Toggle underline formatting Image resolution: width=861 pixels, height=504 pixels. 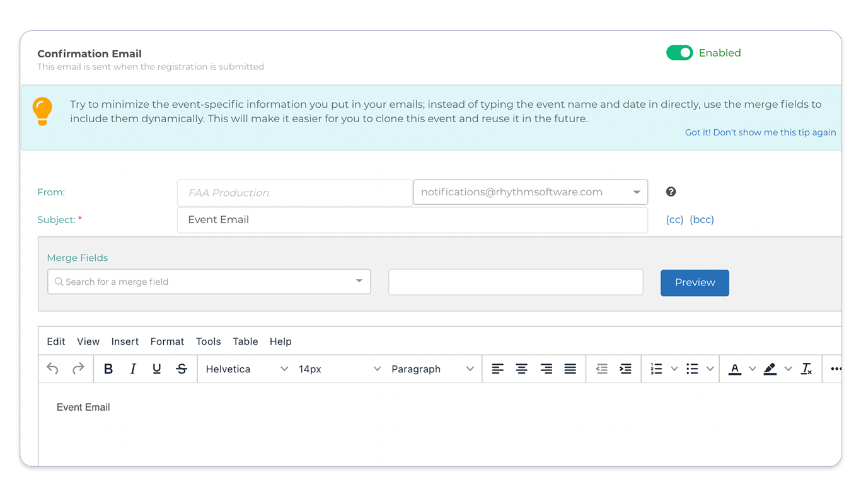(x=157, y=369)
